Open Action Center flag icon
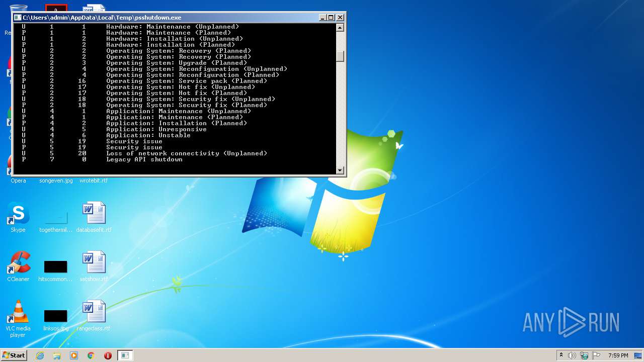Image resolution: width=644 pixels, height=362 pixels. click(x=596, y=355)
